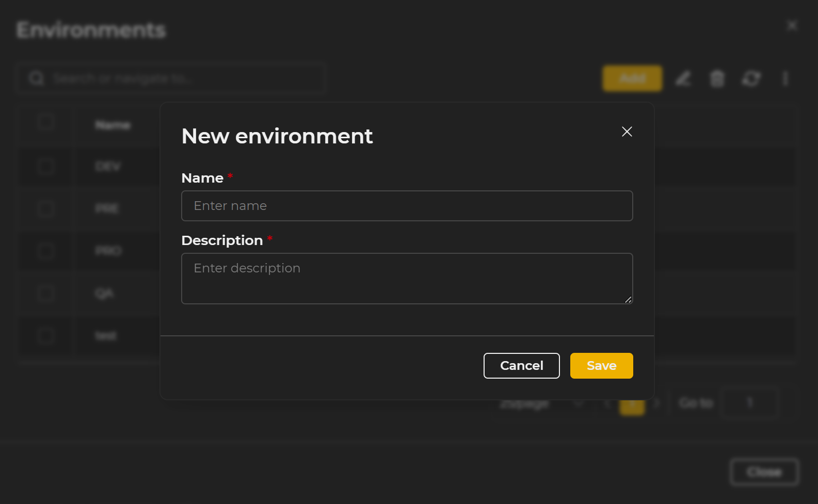Click the trash delete icon in Environments toolbar

pyautogui.click(x=717, y=78)
